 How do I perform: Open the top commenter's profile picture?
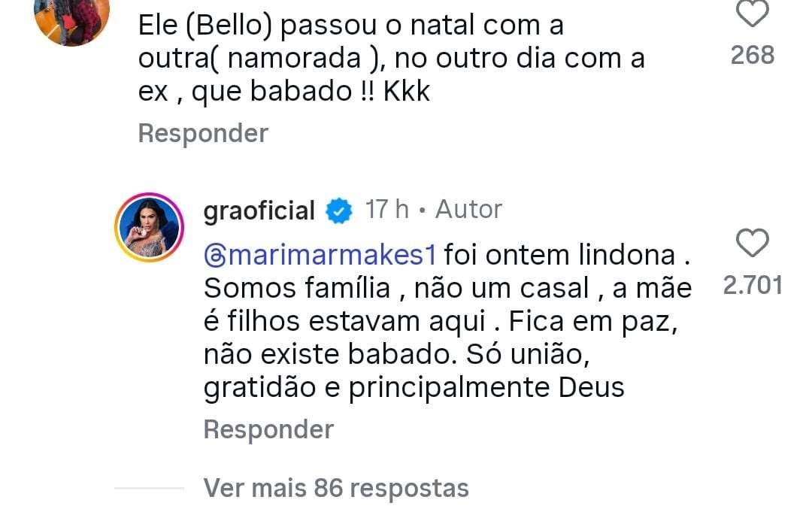click(74, 15)
